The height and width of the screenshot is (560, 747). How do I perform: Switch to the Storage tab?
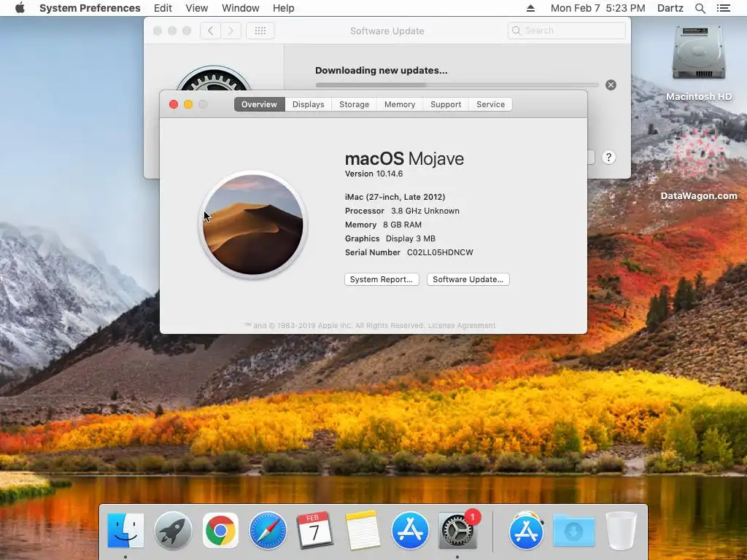pos(354,104)
